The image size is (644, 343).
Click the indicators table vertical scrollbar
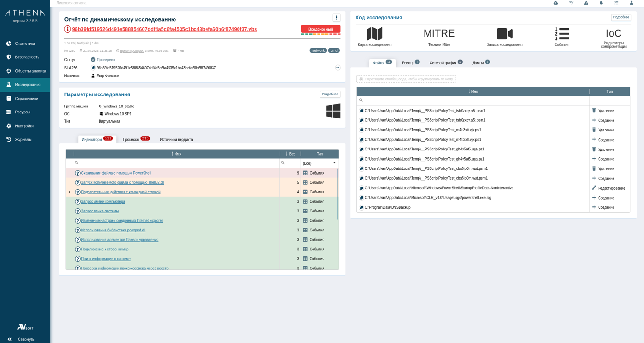coord(338,194)
